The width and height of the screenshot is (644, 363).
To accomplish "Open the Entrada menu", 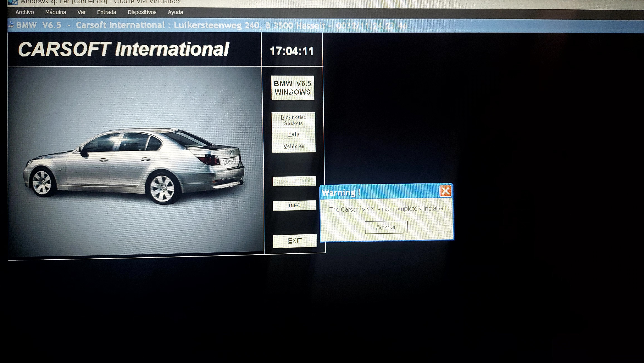I will 107,12.
